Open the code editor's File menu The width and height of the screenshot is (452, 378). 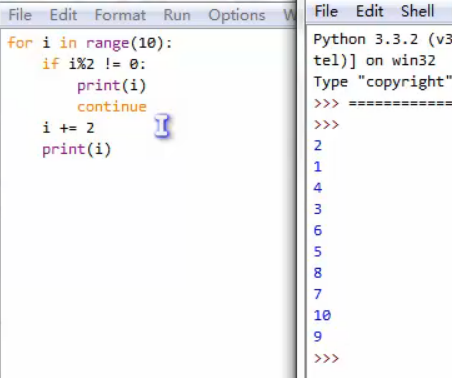pyautogui.click(x=20, y=15)
